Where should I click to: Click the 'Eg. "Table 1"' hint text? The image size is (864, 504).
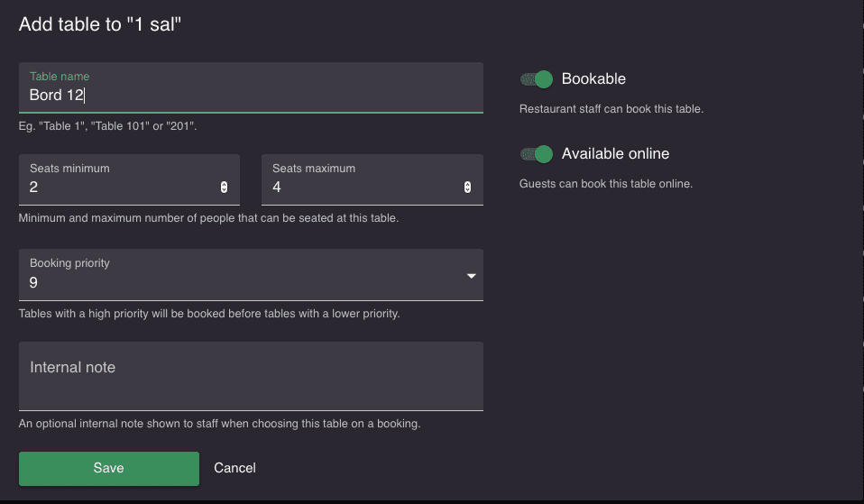click(107, 126)
